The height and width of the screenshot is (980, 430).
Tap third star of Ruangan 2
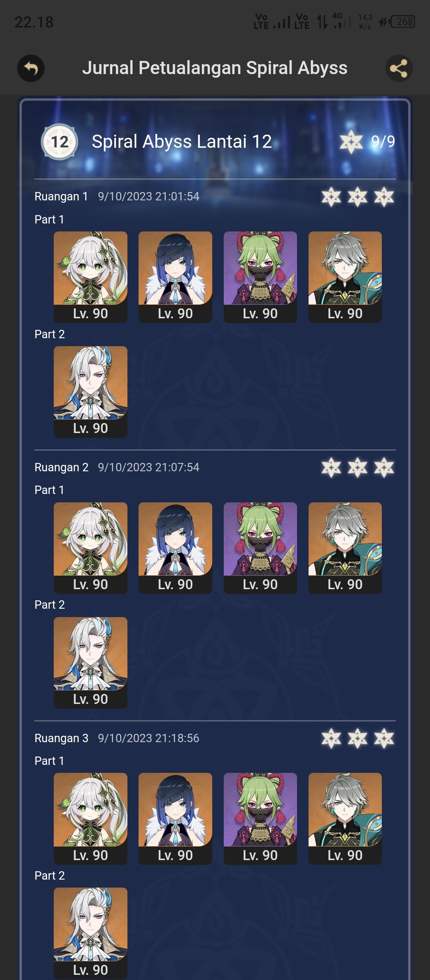tap(384, 467)
